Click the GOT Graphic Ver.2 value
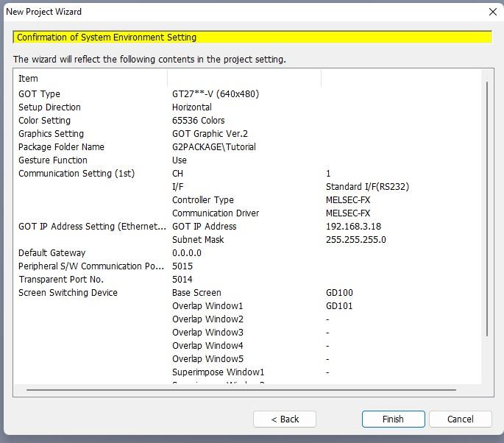The image size is (504, 443). 210,133
